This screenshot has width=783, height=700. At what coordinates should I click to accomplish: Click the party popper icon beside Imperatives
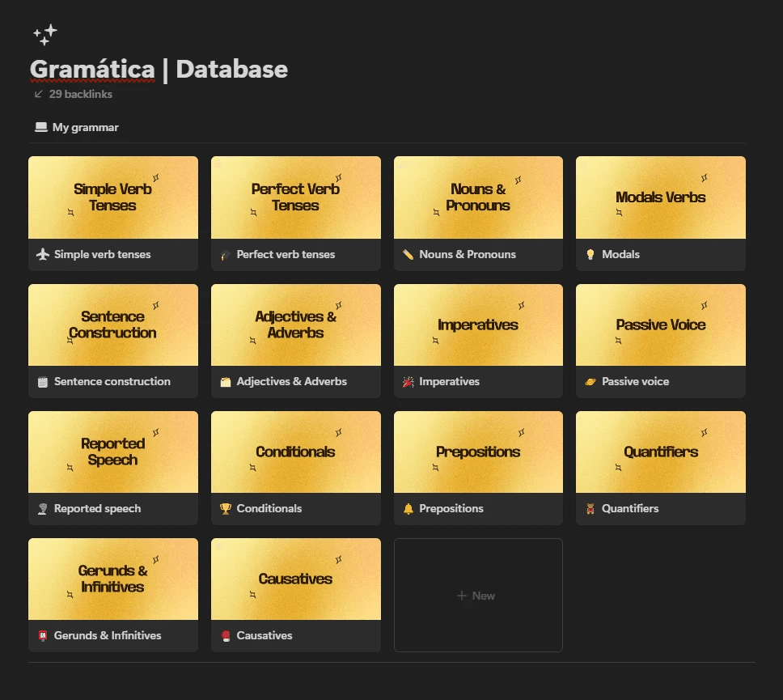tap(408, 382)
